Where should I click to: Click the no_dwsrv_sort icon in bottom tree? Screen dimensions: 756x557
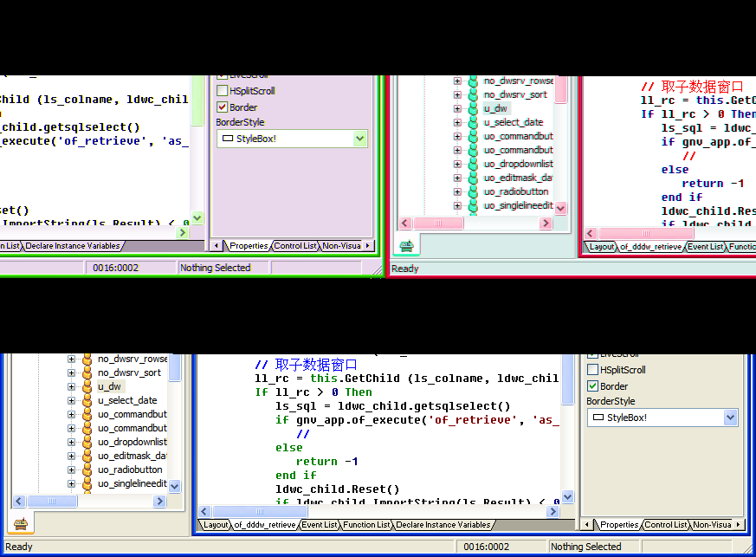87,372
